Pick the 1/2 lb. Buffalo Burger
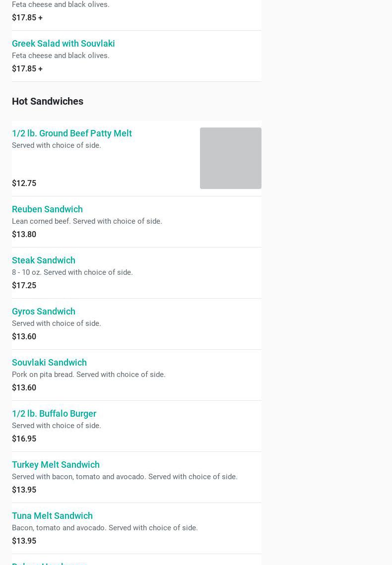The image size is (392, 565). [x=54, y=414]
